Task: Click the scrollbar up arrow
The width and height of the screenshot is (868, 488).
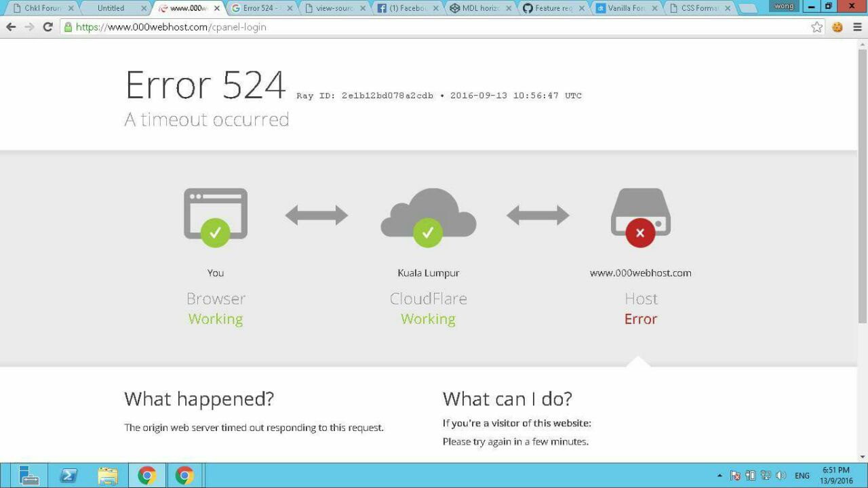Action: click(x=863, y=43)
